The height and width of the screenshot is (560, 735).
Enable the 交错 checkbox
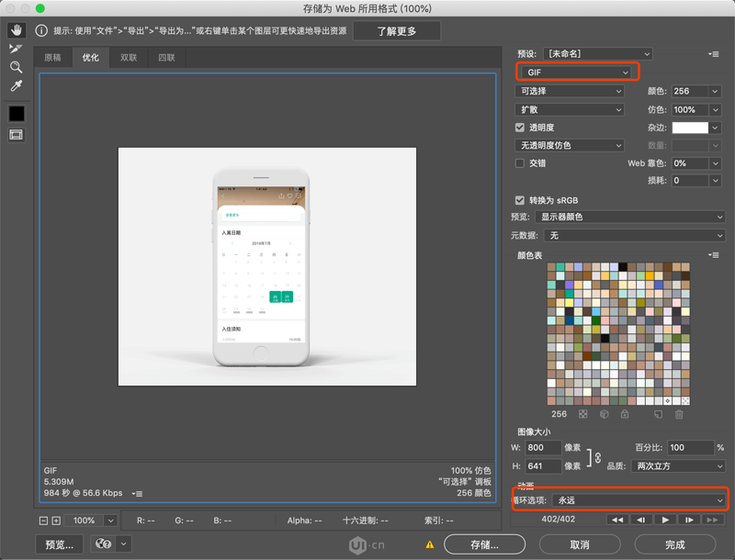pos(519,162)
